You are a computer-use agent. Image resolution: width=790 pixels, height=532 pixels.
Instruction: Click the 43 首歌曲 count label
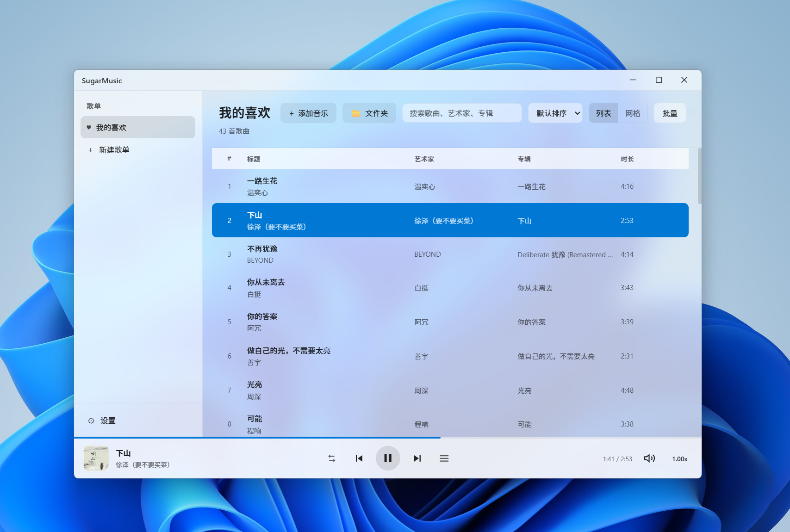[x=234, y=131]
